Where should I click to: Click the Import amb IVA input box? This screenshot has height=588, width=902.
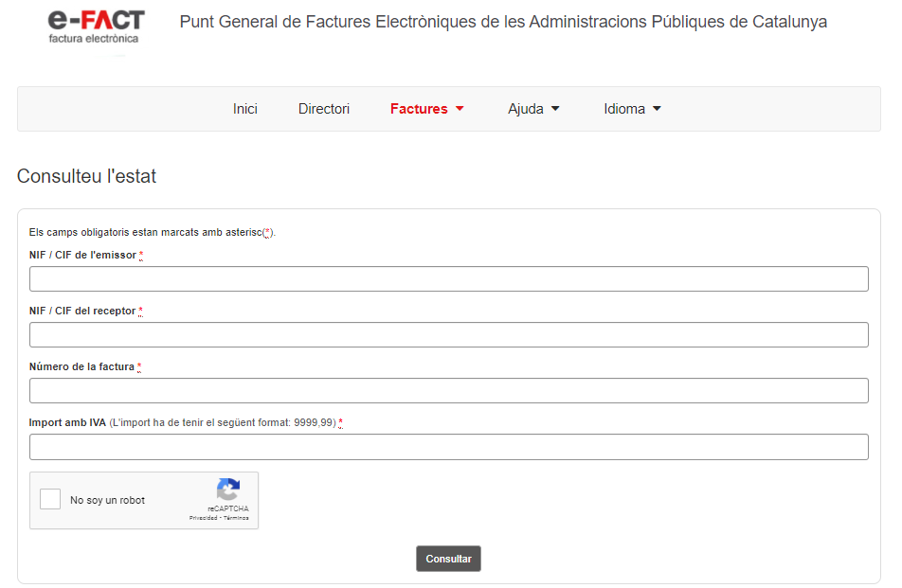[448, 446]
